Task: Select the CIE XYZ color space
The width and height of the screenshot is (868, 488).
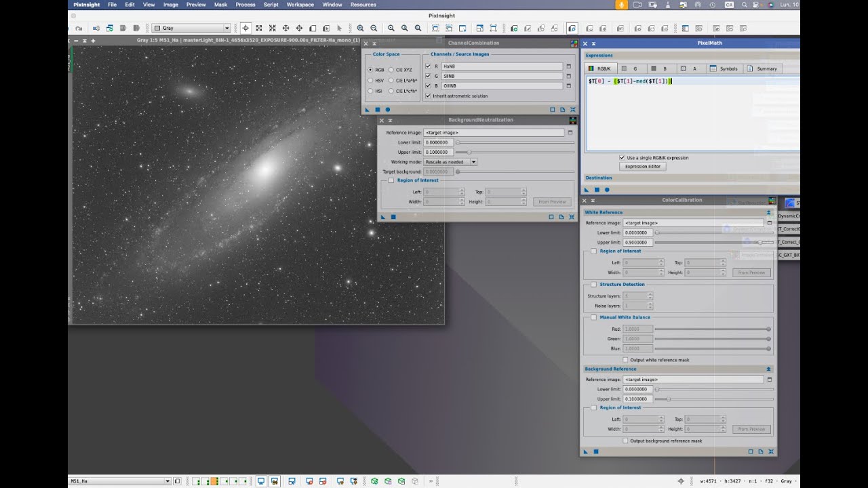Action: 391,70
